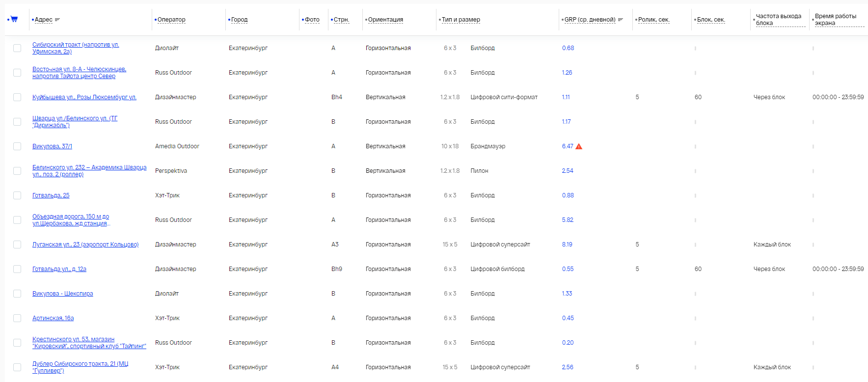Click the Блок, сек. column header
Viewport: 868px width, 382px height.
[711, 20]
